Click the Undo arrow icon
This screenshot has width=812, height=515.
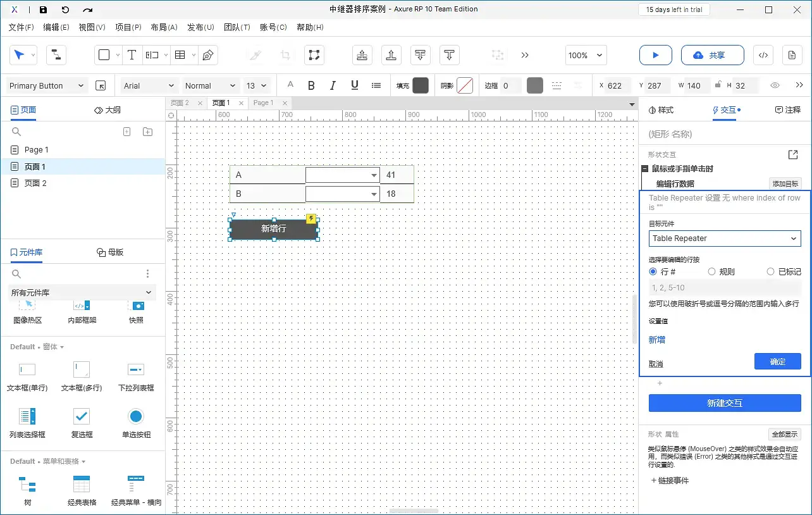(x=65, y=9)
